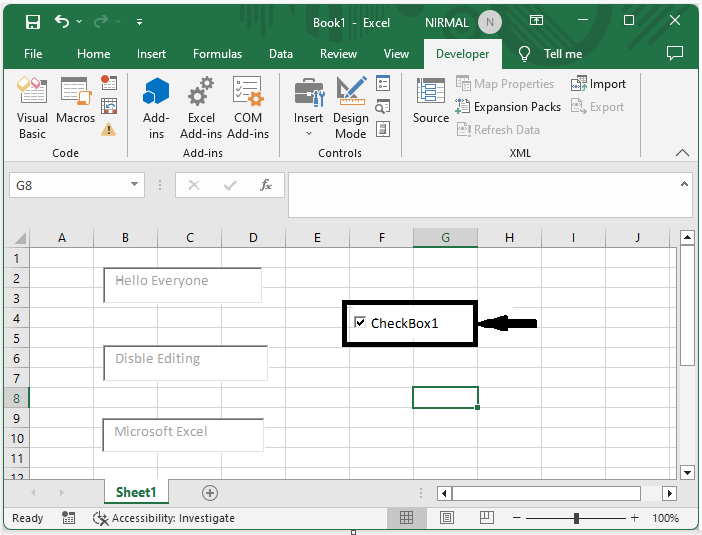Click the Macros button
This screenshot has height=535, width=702.
[75, 100]
